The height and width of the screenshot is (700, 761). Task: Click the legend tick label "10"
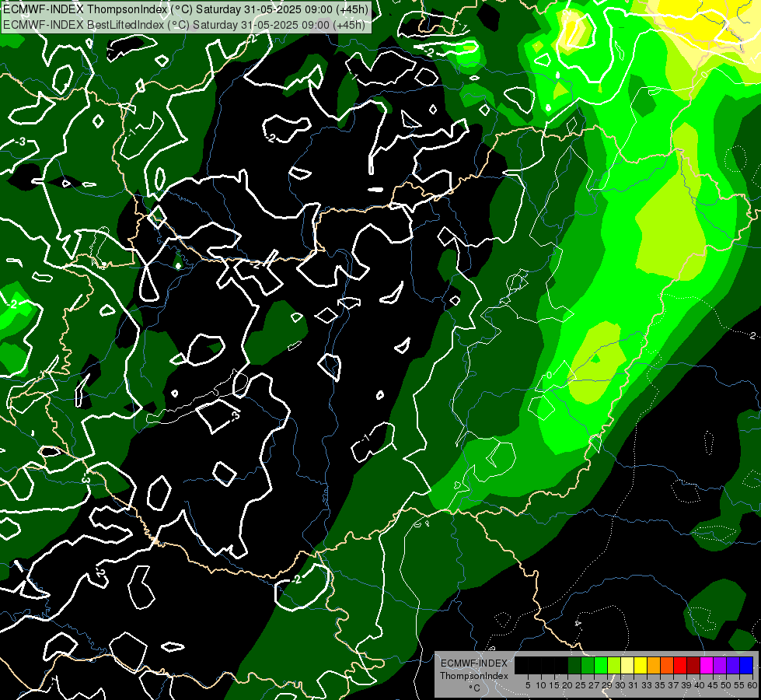(x=541, y=685)
